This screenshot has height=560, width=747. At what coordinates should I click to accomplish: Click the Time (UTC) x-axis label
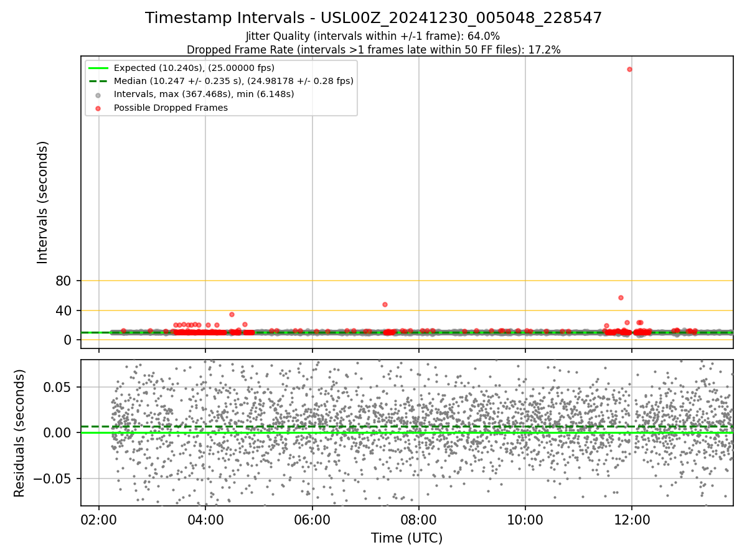[407, 538]
